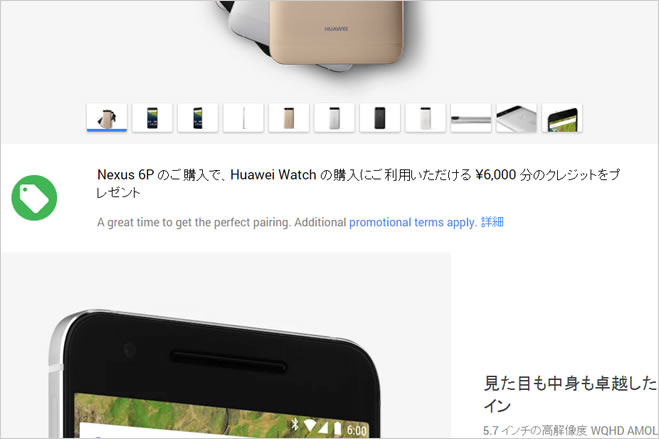Click the 見た目も中身も卓越した heading
This screenshot has width=659, height=439.
click(x=570, y=383)
